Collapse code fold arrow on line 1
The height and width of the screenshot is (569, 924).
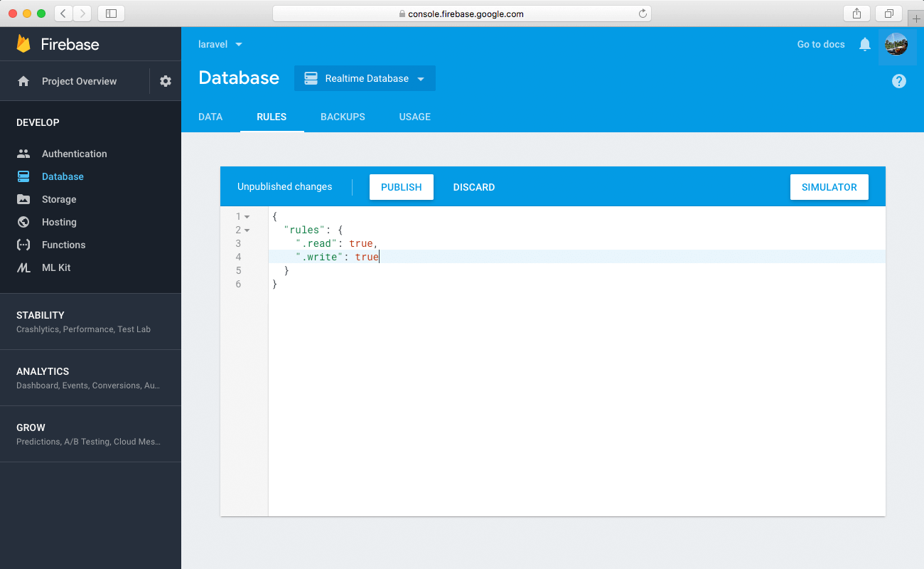(x=247, y=216)
